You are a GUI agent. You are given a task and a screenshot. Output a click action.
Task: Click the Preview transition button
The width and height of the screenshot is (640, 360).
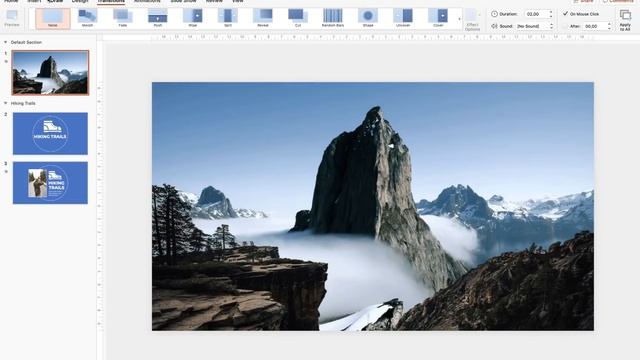[x=12, y=18]
